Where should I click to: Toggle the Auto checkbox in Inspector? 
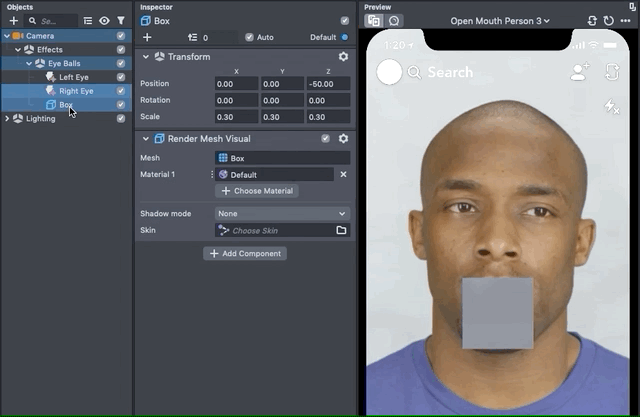[x=248, y=37]
